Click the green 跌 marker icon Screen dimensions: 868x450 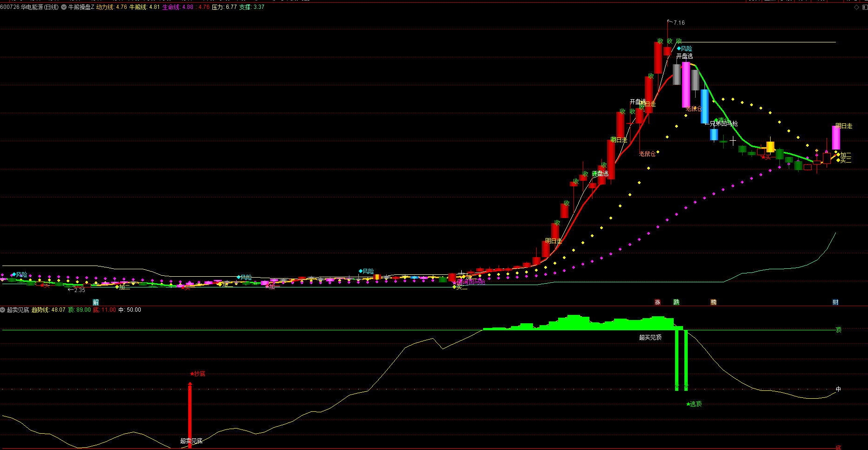pos(677,302)
